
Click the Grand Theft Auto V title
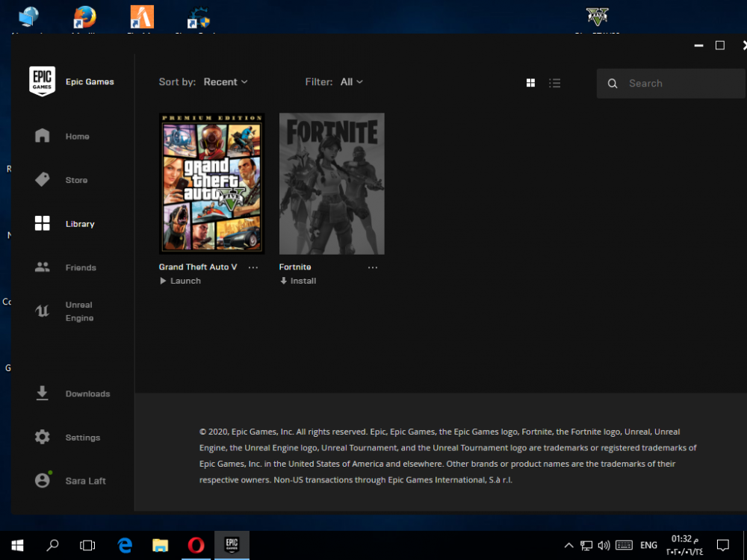(198, 267)
